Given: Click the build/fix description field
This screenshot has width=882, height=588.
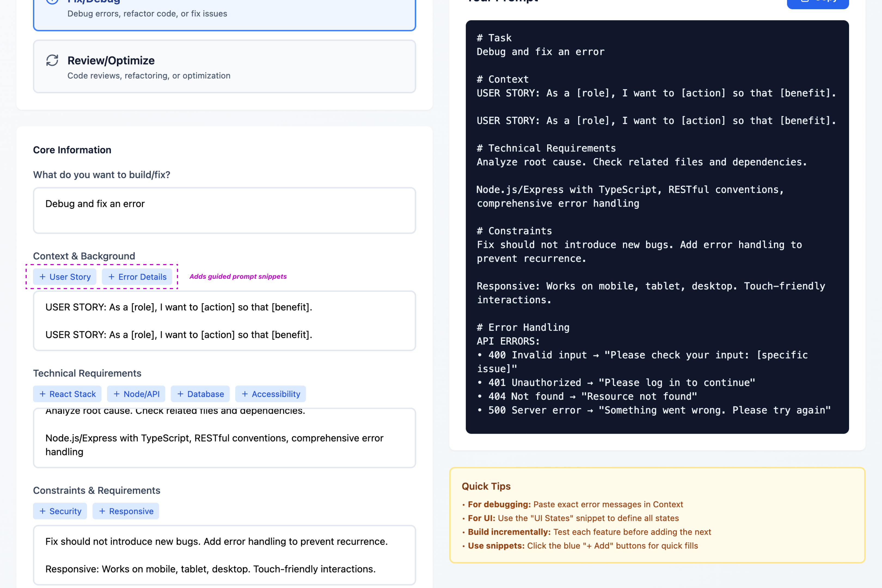Looking at the screenshot, I should pyautogui.click(x=224, y=210).
